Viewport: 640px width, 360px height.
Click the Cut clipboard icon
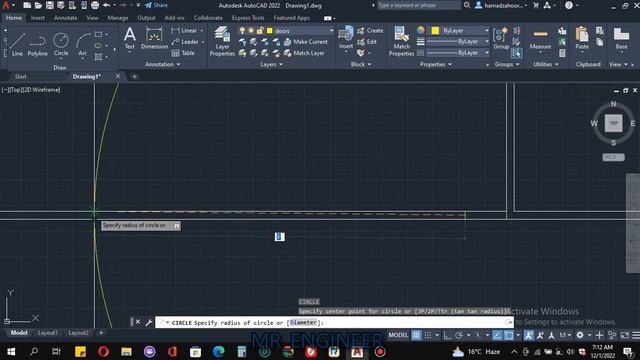click(600, 31)
